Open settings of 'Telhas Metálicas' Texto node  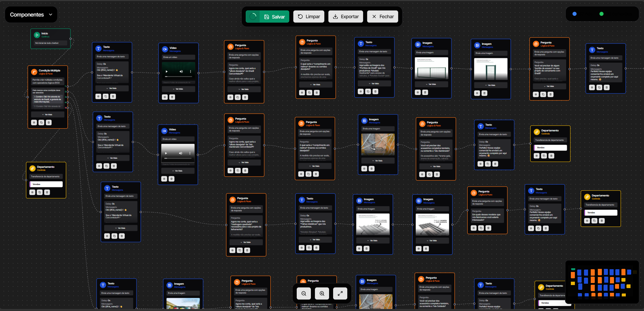point(302,248)
